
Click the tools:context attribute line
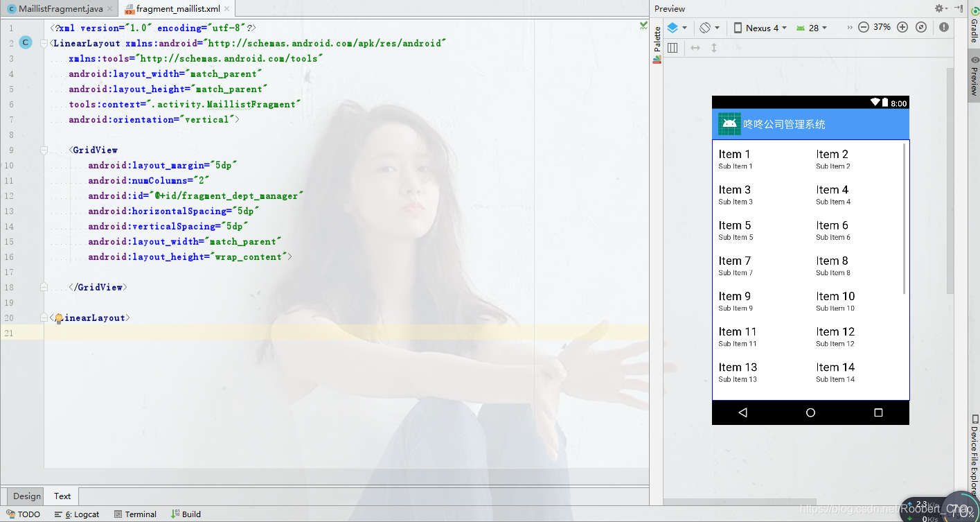point(184,104)
